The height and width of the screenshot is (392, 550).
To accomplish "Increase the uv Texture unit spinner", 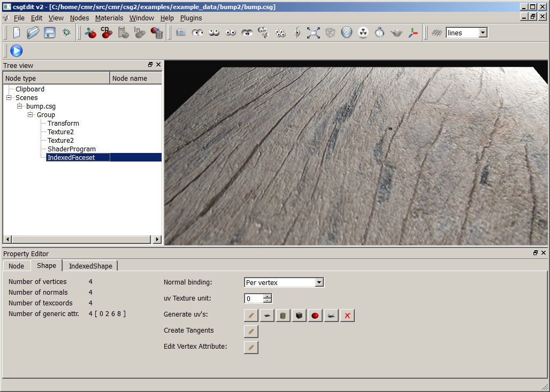I will coord(268,296).
